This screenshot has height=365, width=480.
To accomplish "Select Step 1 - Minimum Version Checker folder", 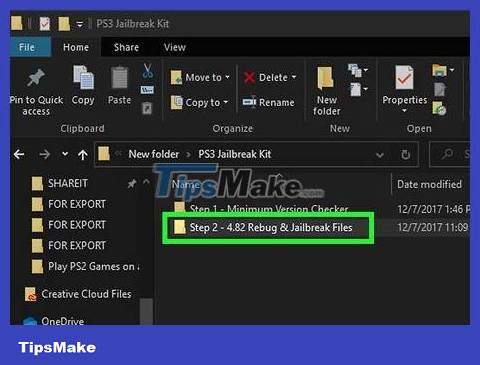I will tap(261, 208).
